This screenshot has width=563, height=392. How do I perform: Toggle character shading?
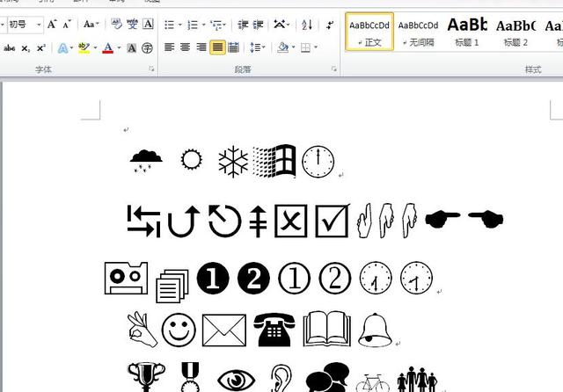(x=132, y=47)
